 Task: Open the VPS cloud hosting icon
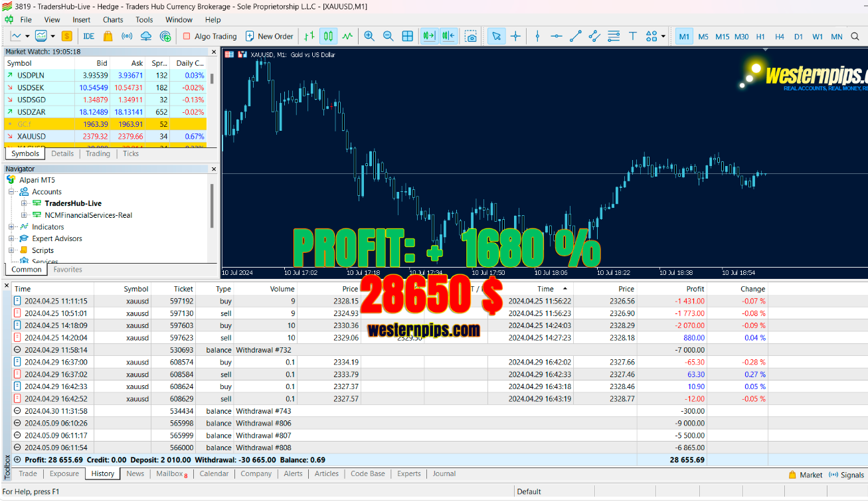(146, 36)
